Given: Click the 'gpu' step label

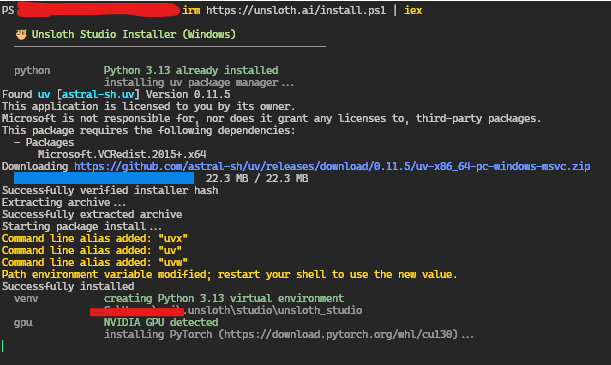Looking at the screenshot, I should [x=23, y=323].
